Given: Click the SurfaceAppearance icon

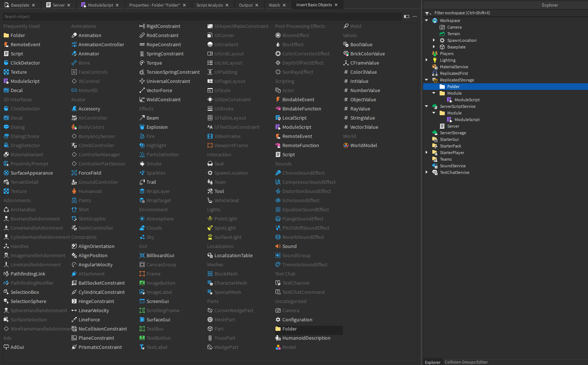Looking at the screenshot, I should click(6, 173).
